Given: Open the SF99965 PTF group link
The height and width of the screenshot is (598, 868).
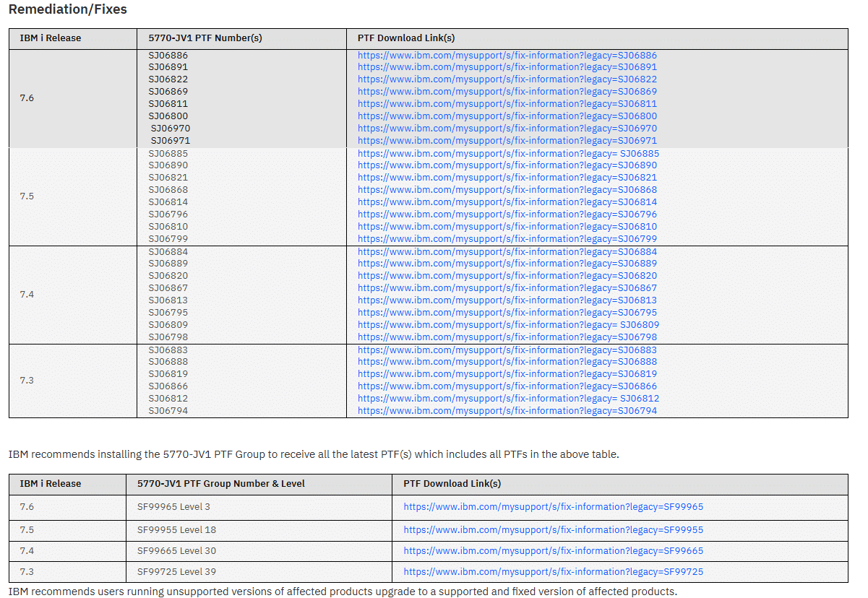Looking at the screenshot, I should click(x=553, y=507).
